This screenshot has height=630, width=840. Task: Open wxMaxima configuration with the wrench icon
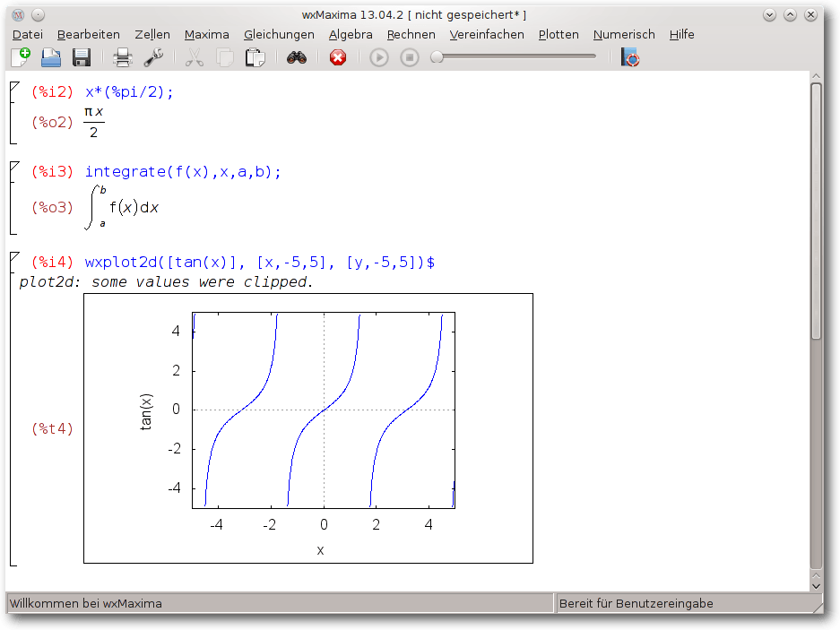point(153,57)
